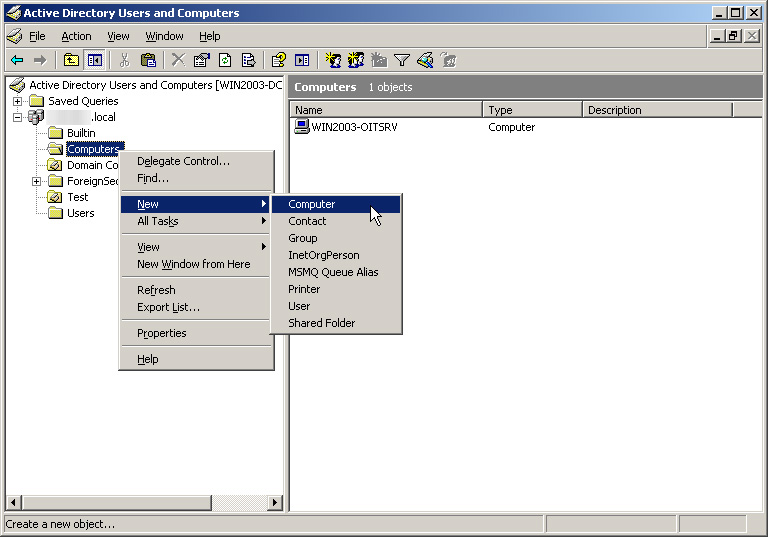Select MSMQ Queue Alias in submenu

coord(336,272)
